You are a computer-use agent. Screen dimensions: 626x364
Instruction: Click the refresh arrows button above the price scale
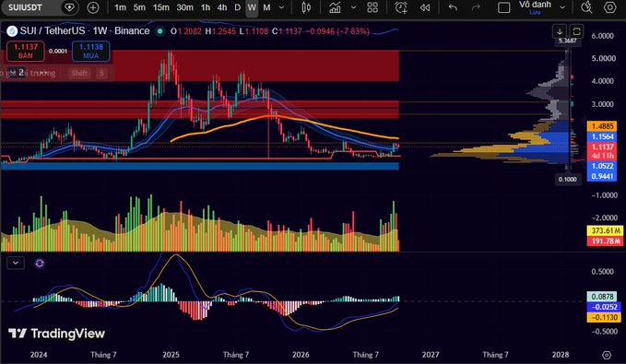(x=576, y=31)
